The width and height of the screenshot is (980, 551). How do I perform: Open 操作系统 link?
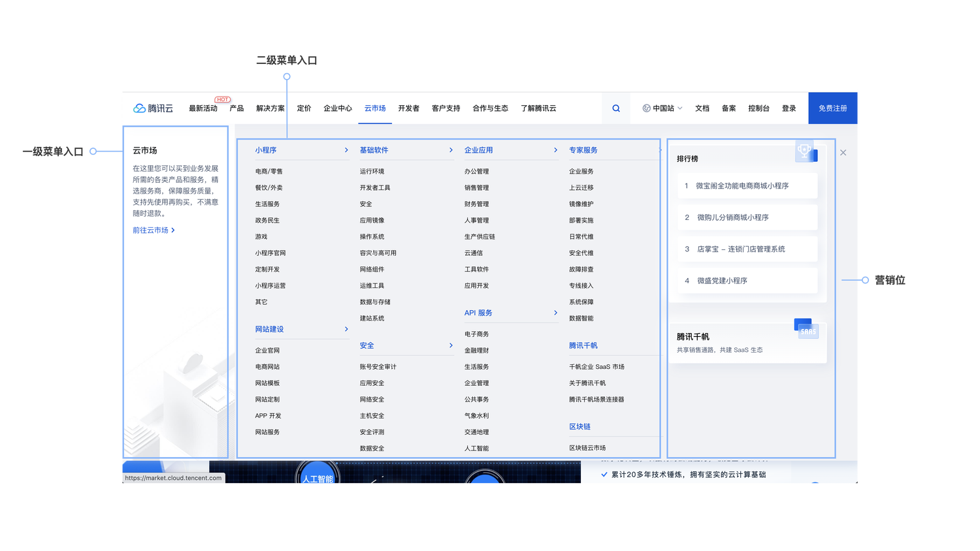tap(372, 236)
